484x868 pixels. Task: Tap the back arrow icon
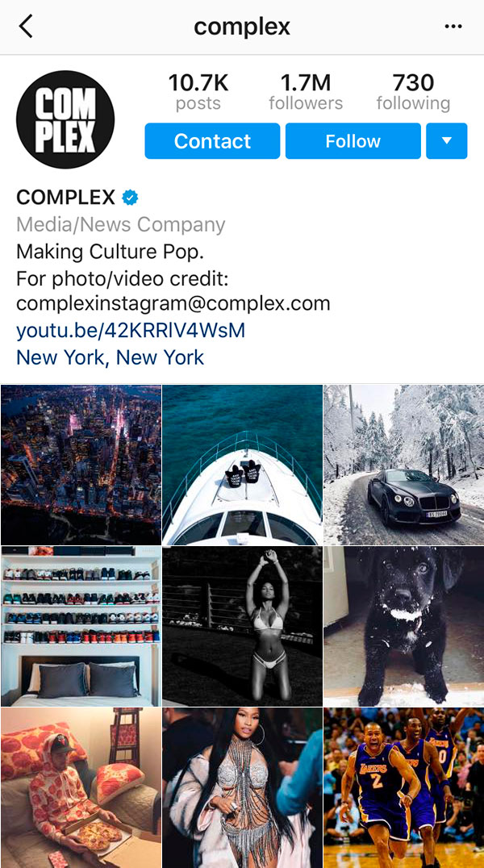[x=26, y=26]
